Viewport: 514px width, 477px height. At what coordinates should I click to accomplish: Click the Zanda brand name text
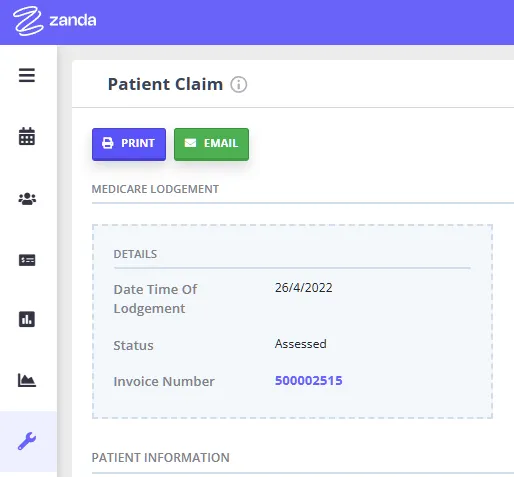click(73, 21)
